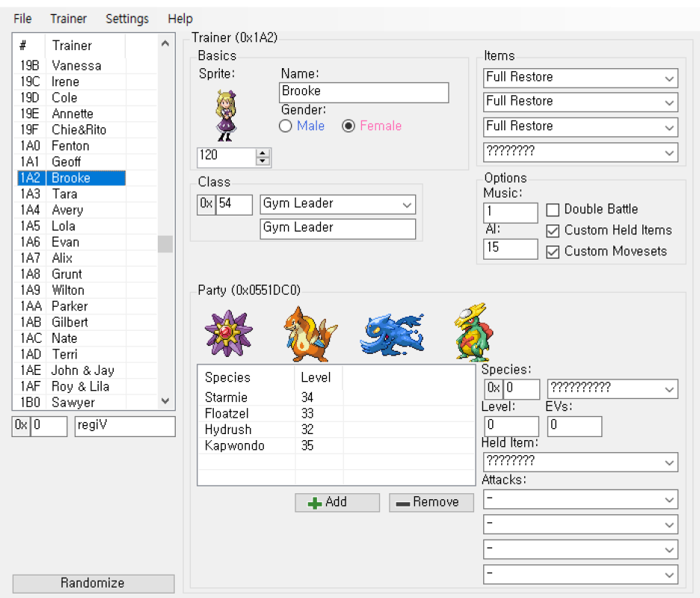
Task: Open first Full Restore item dropdown
Action: coord(669,79)
